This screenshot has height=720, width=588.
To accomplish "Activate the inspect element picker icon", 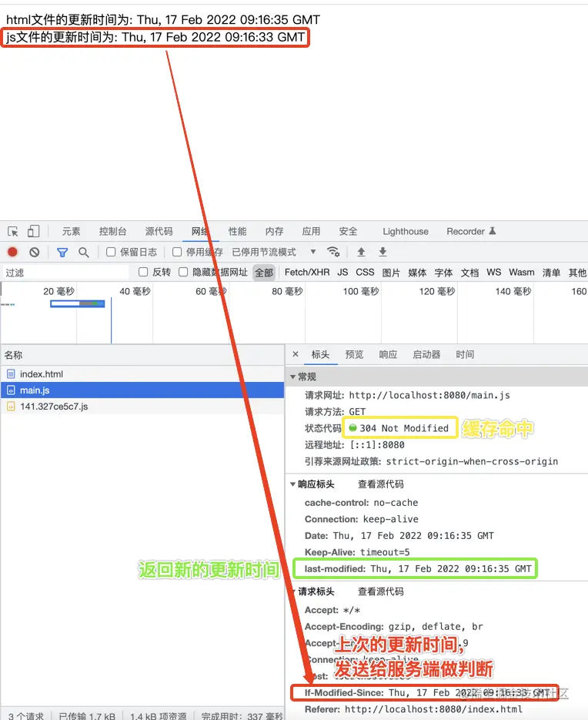I will [x=13, y=231].
